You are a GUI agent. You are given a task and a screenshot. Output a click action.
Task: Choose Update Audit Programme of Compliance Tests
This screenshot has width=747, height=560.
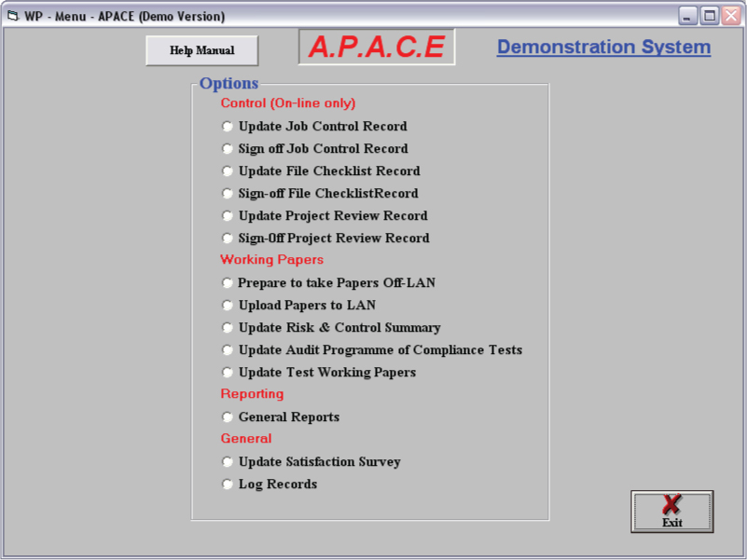(x=228, y=350)
